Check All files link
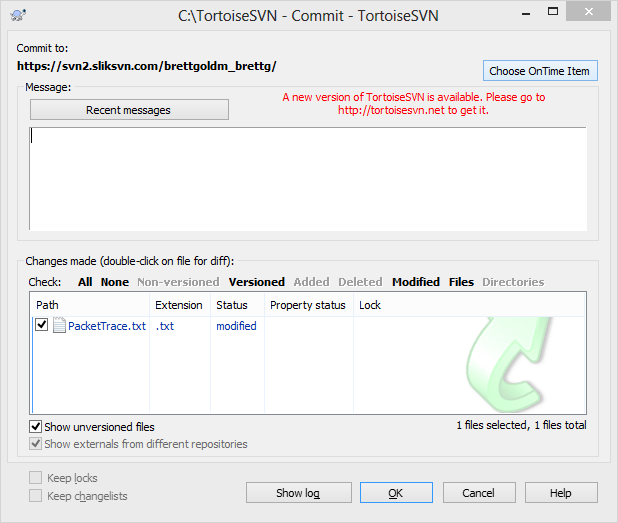Image resolution: width=618 pixels, height=523 pixels. point(85,282)
